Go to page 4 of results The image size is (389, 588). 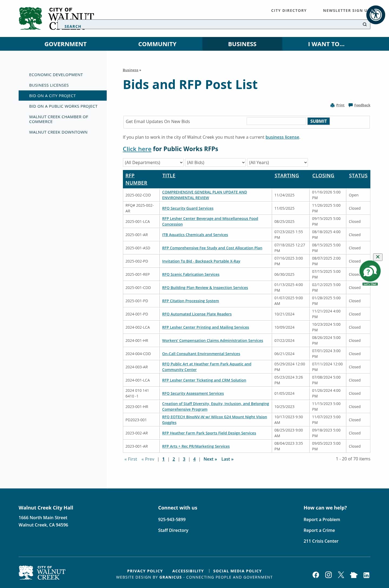click(194, 459)
